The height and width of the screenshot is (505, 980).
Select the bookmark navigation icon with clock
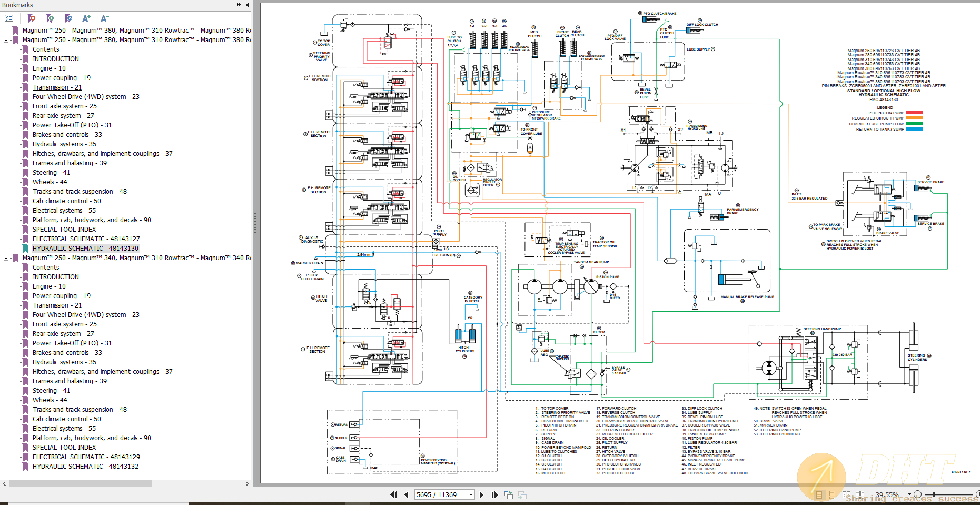[x=69, y=18]
